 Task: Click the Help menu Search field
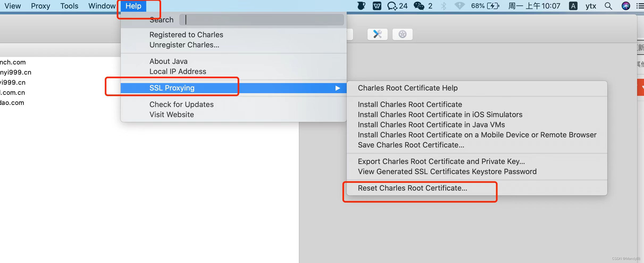(261, 20)
